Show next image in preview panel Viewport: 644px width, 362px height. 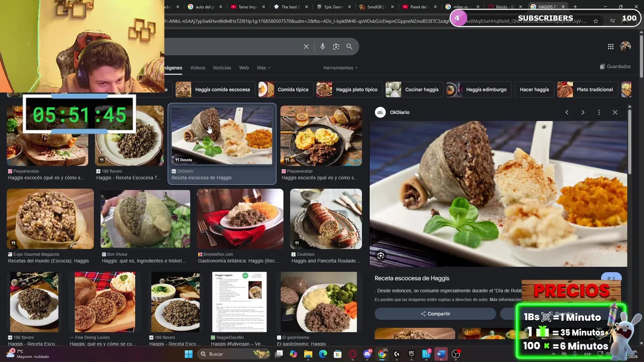pyautogui.click(x=583, y=112)
